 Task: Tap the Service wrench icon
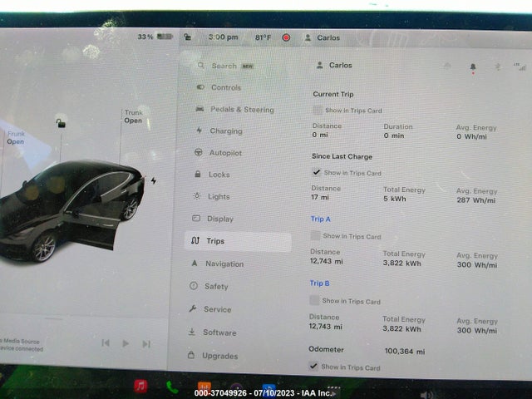[193, 308]
